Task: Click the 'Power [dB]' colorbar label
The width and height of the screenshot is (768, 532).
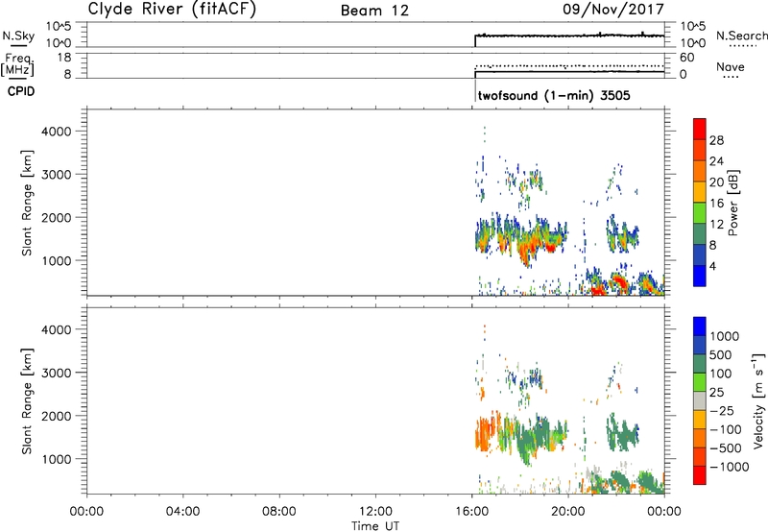Action: click(x=732, y=203)
